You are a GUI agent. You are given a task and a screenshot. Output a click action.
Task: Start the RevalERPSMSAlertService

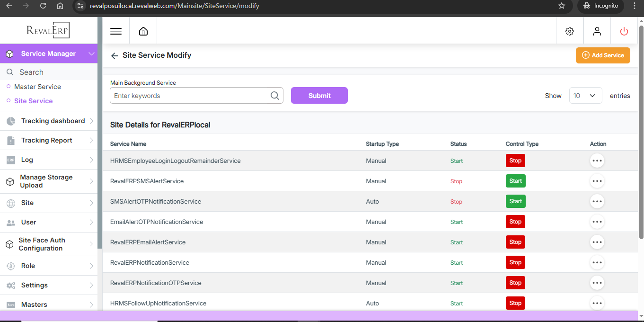515,181
